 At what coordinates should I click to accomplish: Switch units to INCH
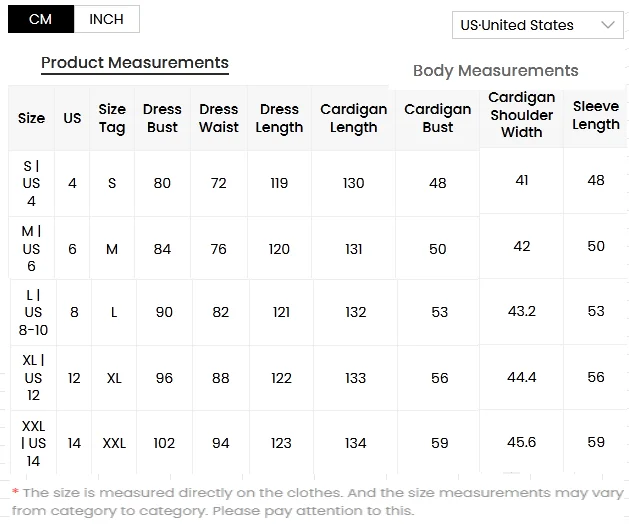tap(107, 19)
